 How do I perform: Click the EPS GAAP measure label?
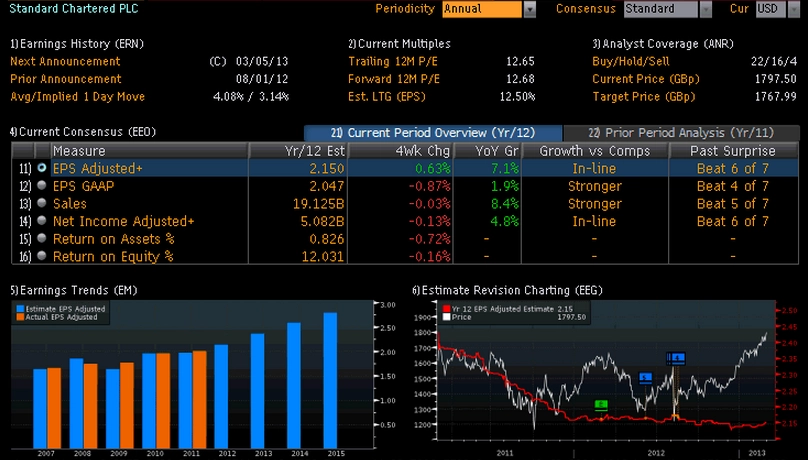pyautogui.click(x=83, y=186)
